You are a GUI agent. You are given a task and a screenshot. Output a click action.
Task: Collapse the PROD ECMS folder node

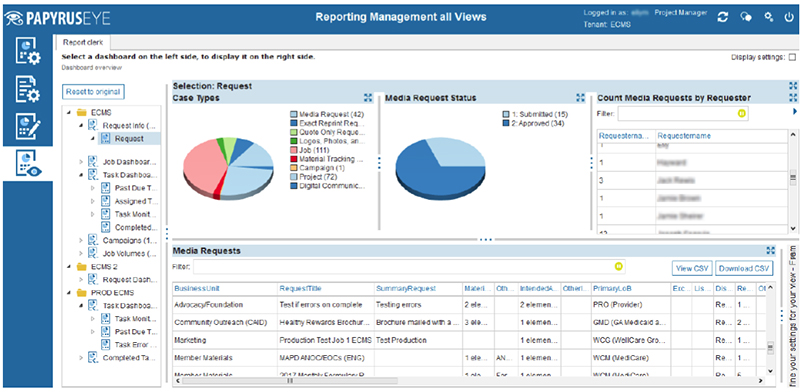point(69,293)
